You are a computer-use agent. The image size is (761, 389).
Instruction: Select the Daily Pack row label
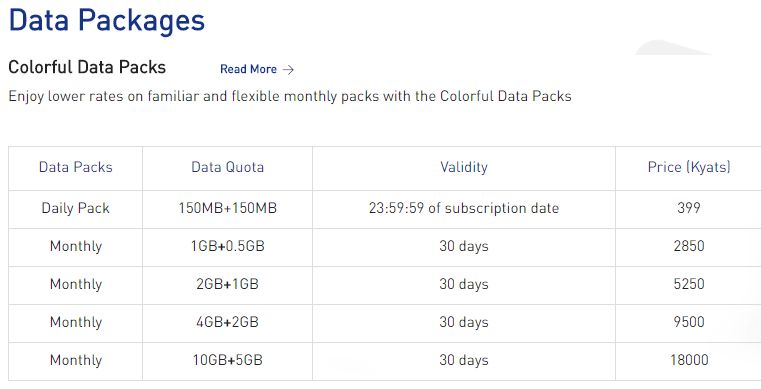[x=76, y=208]
